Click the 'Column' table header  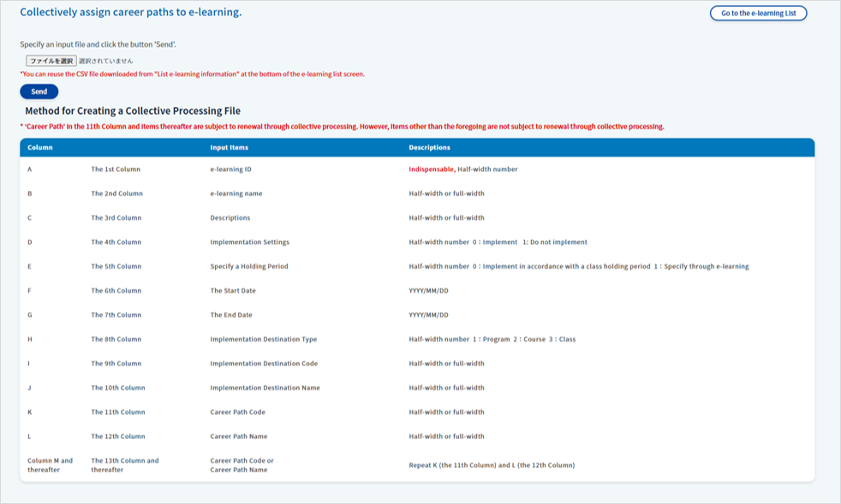pos(40,147)
